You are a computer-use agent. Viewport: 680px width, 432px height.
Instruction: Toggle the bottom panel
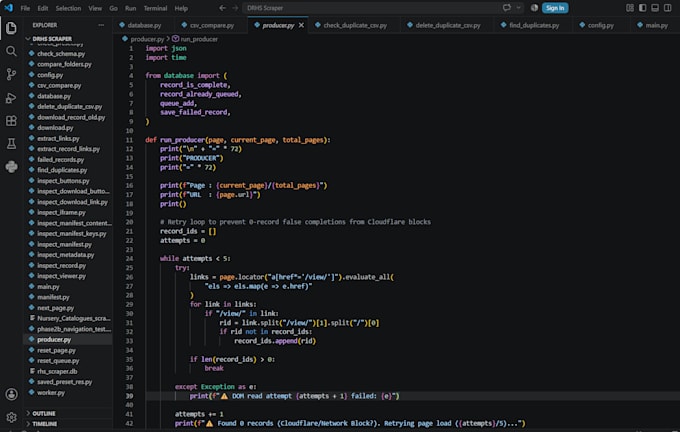[655, 8]
